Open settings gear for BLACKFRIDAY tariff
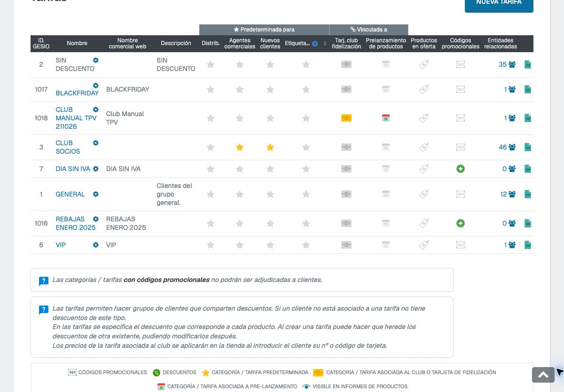Viewport: 564px width, 392px height. (96, 86)
